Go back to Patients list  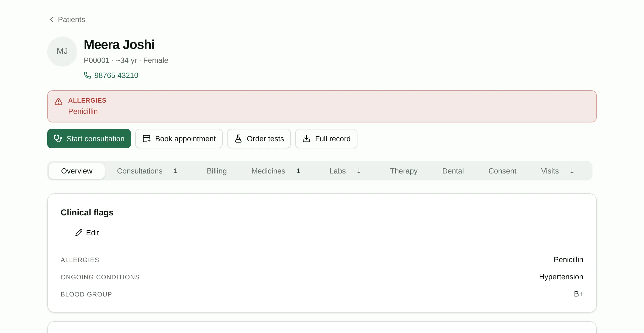[x=67, y=19]
